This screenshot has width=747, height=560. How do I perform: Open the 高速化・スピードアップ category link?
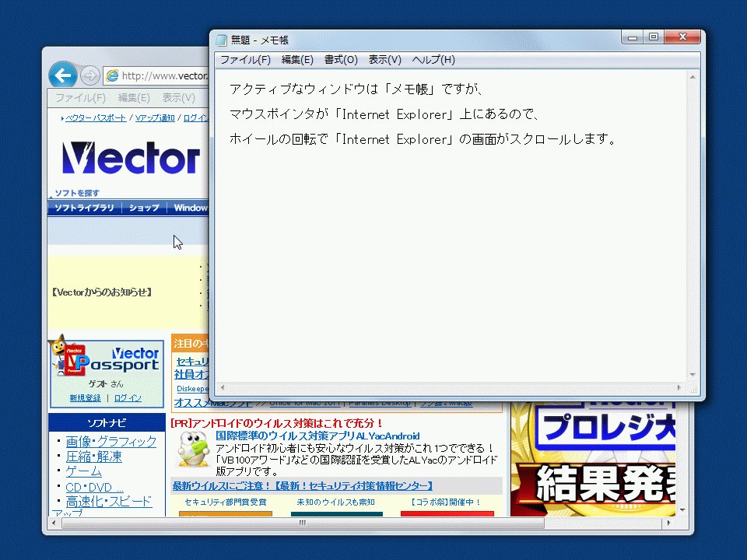click(x=109, y=502)
